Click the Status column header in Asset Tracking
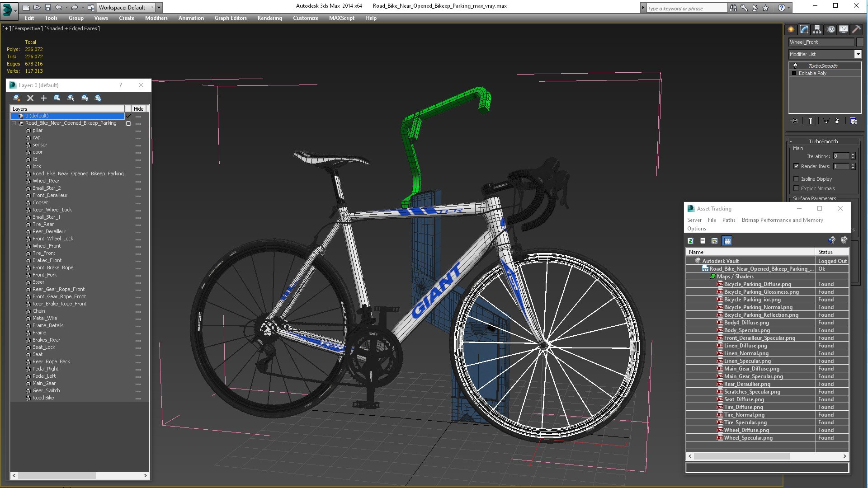 click(x=832, y=252)
